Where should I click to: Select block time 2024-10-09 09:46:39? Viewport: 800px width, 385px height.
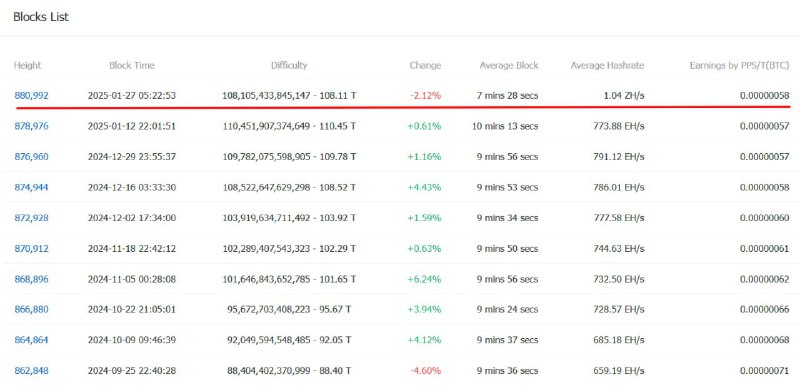[132, 340]
